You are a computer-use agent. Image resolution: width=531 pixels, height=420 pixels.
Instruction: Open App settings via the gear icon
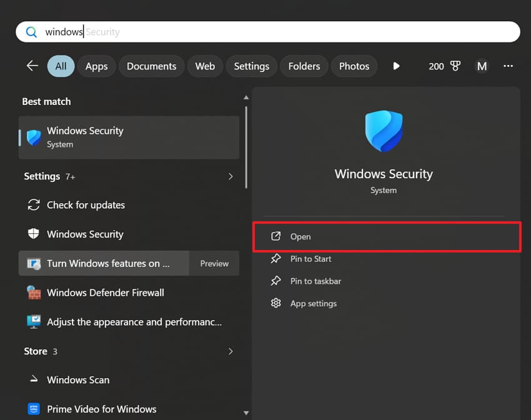[x=276, y=303]
